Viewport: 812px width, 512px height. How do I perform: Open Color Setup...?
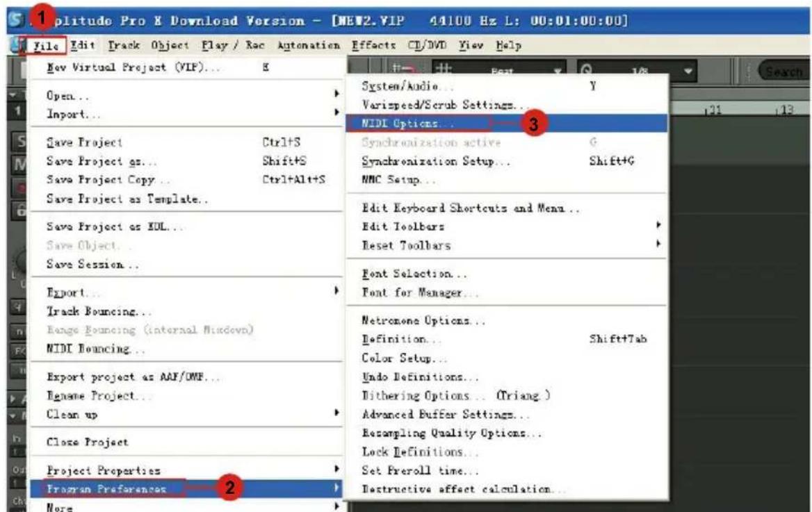click(507, 358)
